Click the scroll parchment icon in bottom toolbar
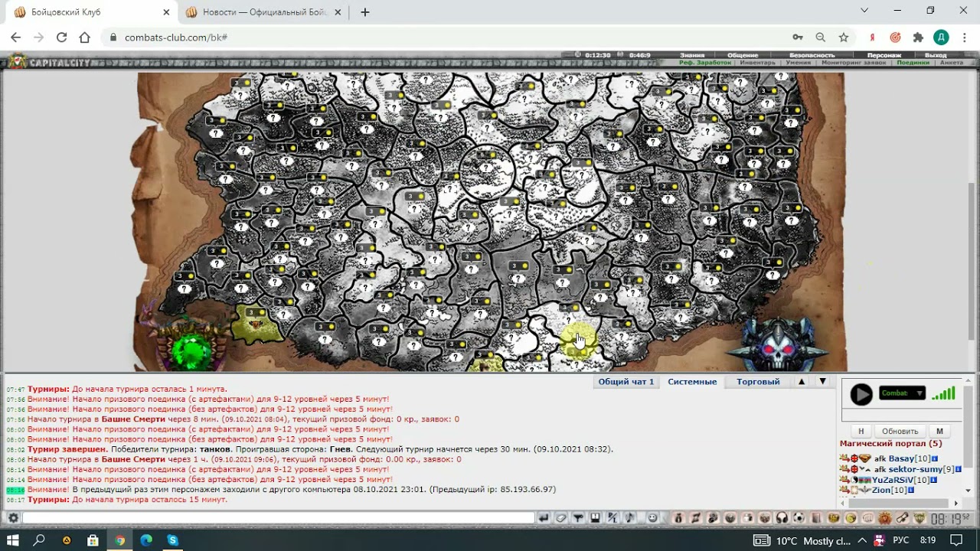 (x=901, y=518)
